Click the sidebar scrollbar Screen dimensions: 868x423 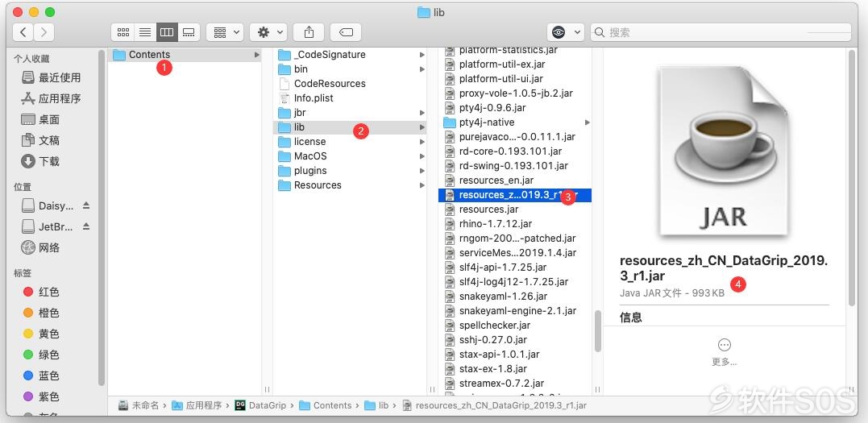coord(102,217)
